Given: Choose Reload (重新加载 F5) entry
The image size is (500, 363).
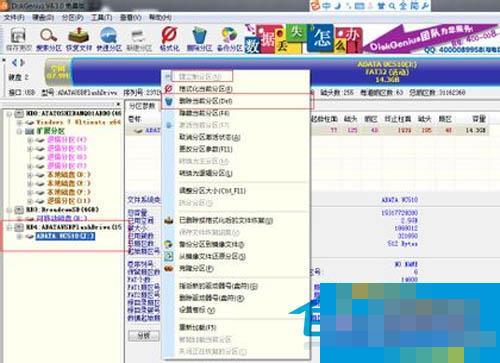Looking at the screenshot, I should [197, 327].
